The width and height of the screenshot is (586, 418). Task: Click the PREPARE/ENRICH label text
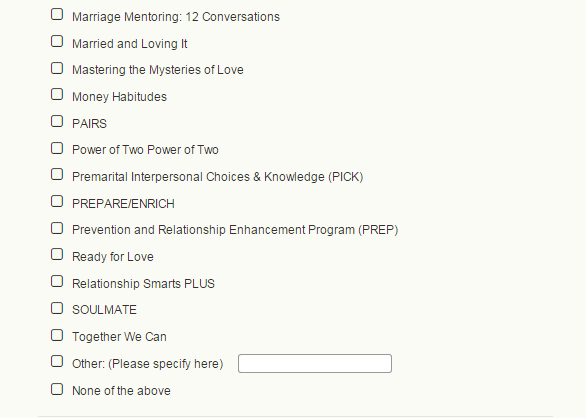pos(123,204)
